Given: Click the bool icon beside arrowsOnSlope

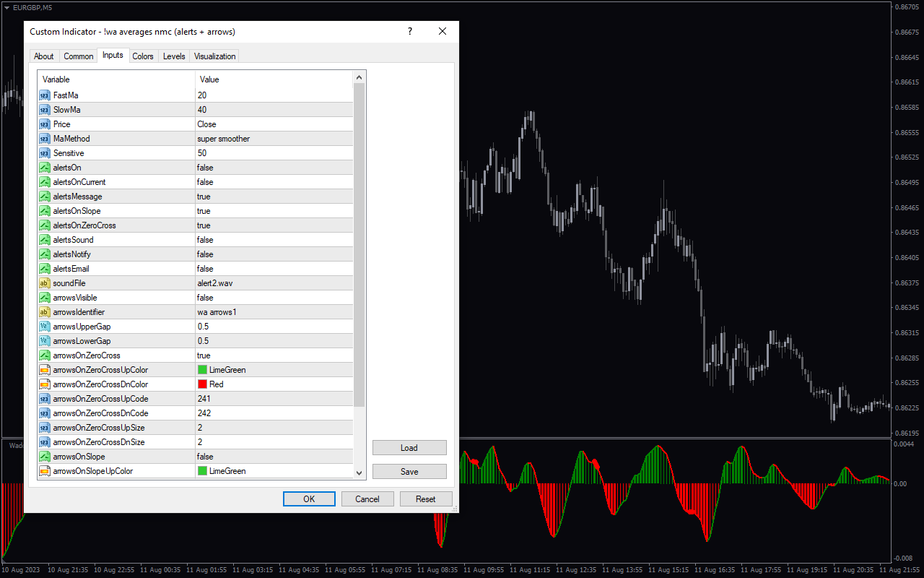Looking at the screenshot, I should [x=44, y=457].
